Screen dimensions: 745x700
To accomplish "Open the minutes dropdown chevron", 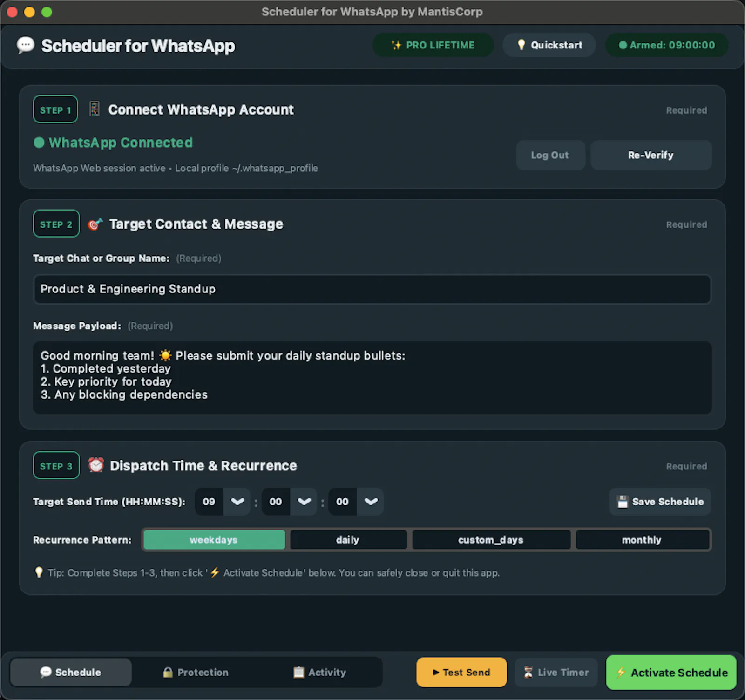I will (304, 502).
